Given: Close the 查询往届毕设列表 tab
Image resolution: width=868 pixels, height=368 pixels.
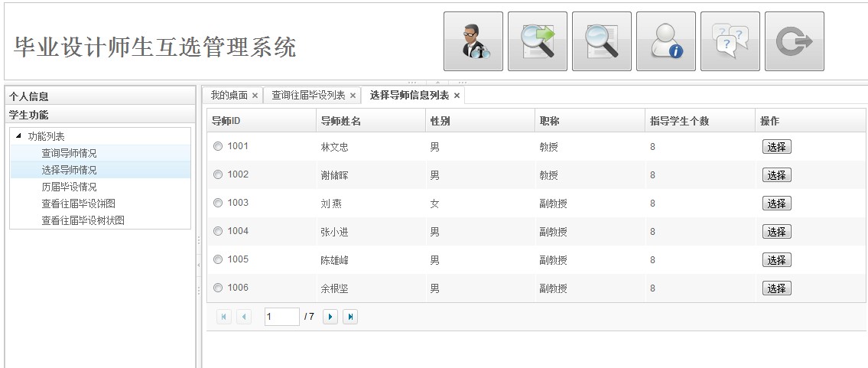Looking at the screenshot, I should (353, 96).
